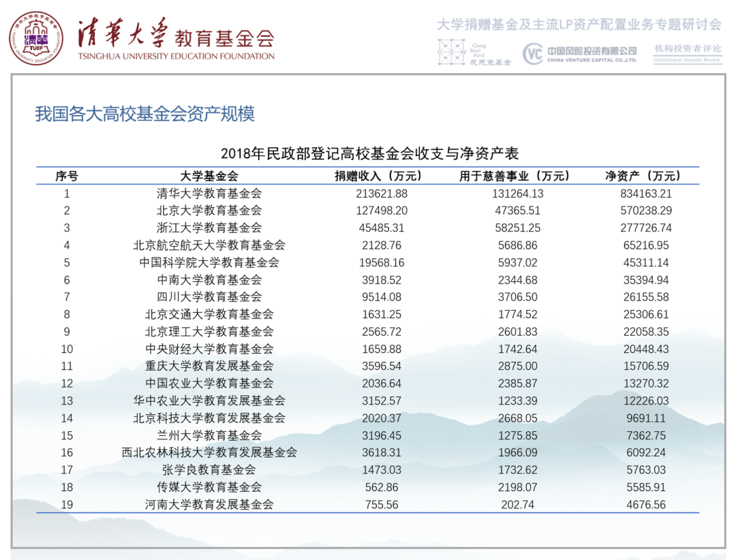Image resolution: width=736 pixels, height=560 pixels.
Task: Select the 浙江大学教育基金会 cell
Action: click(x=209, y=228)
